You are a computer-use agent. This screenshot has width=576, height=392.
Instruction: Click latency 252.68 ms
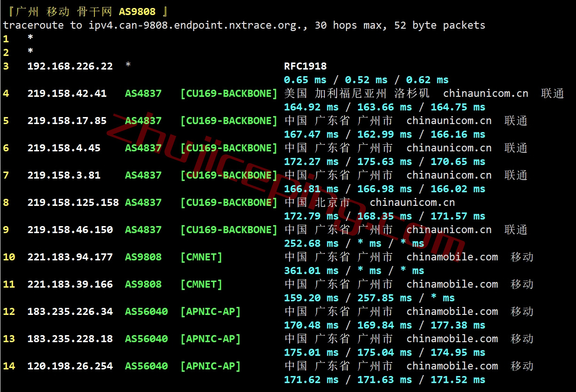click(x=311, y=243)
